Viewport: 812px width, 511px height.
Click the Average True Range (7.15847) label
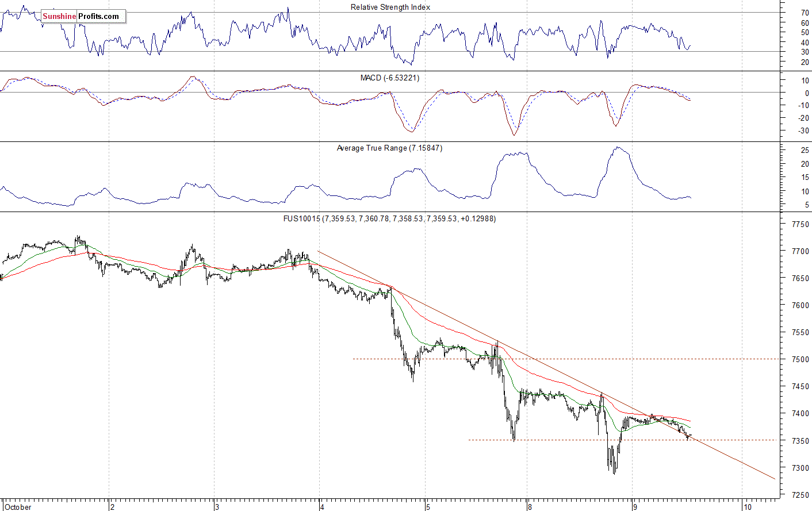[x=389, y=148]
